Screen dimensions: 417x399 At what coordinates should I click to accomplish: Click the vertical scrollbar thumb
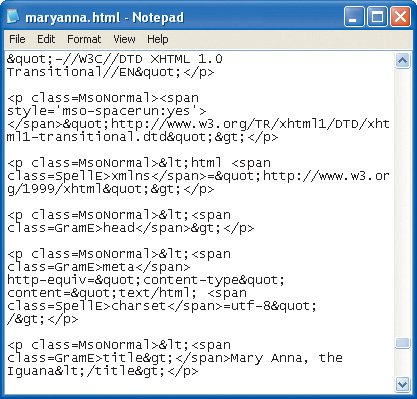pyautogui.click(x=402, y=343)
